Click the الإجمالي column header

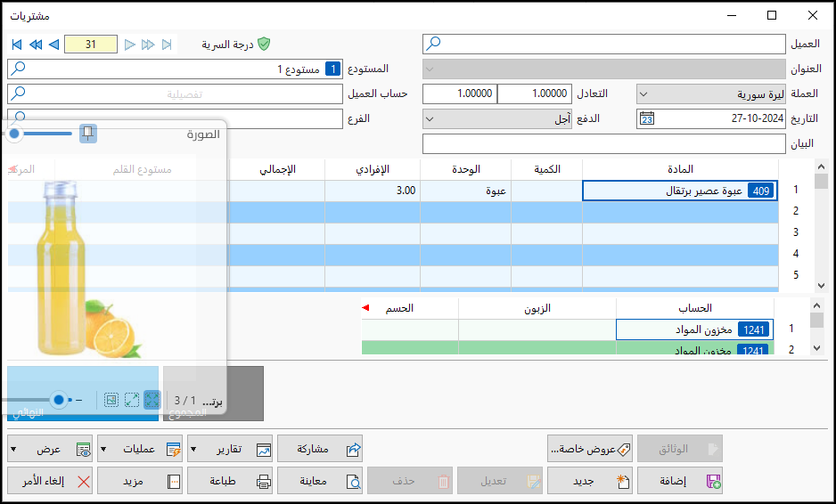pyautogui.click(x=277, y=169)
